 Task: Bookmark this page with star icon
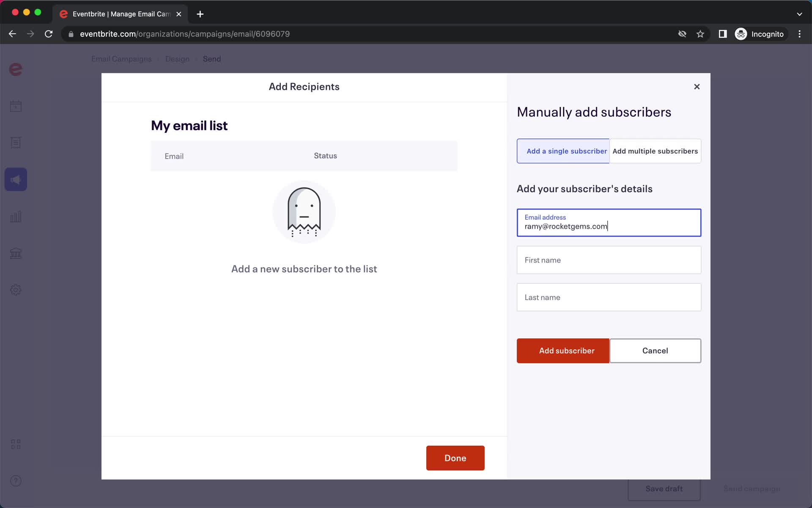point(700,34)
